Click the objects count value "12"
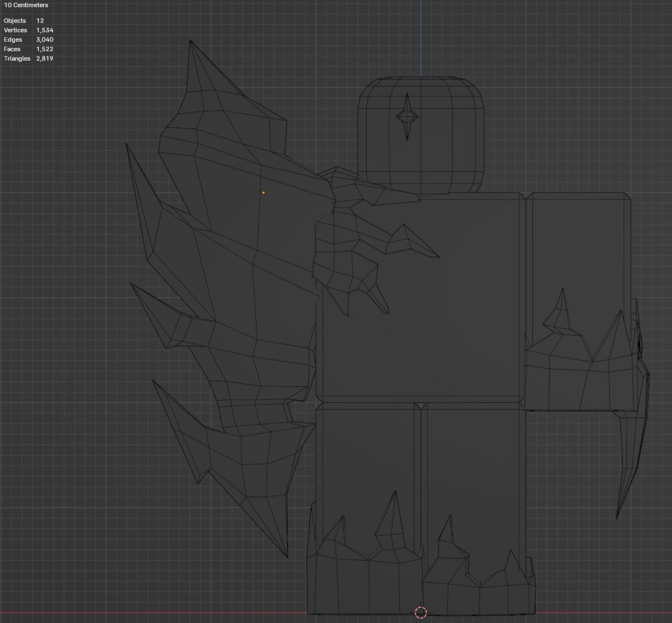 (40, 21)
